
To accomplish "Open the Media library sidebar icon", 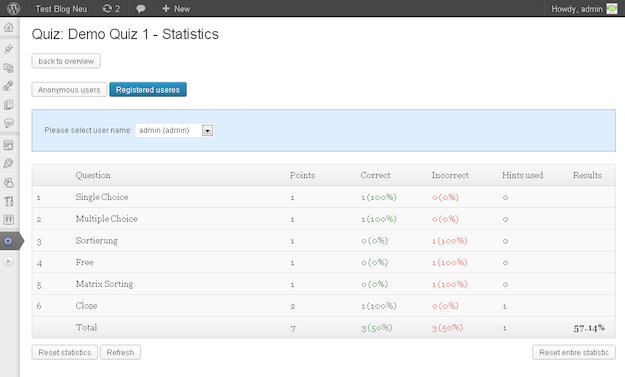I will pos(9,67).
